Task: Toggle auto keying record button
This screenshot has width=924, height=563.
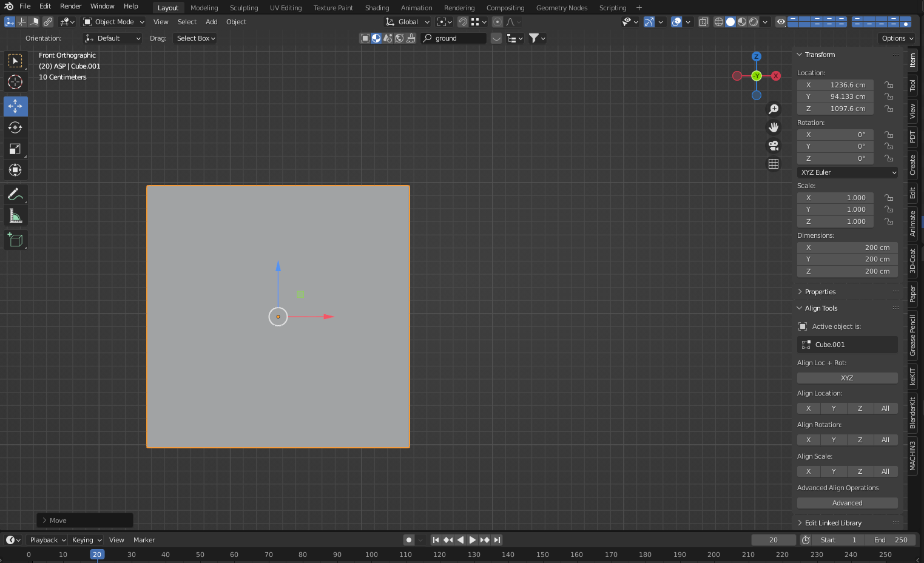Action: click(409, 540)
